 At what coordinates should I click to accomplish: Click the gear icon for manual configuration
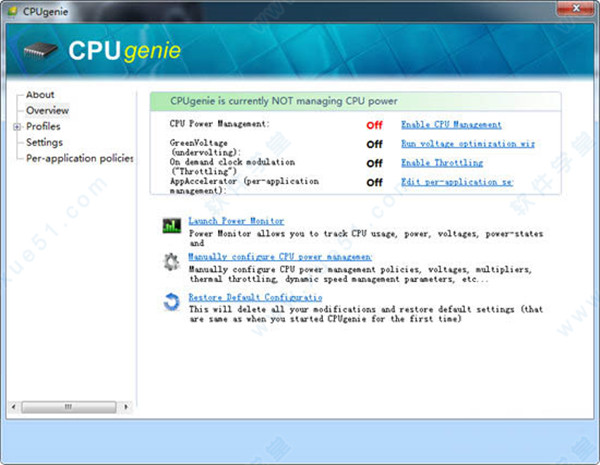(x=171, y=262)
